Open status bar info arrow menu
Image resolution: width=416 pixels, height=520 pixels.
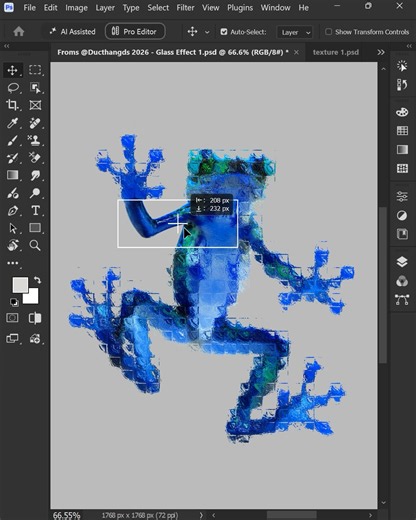coord(201,515)
